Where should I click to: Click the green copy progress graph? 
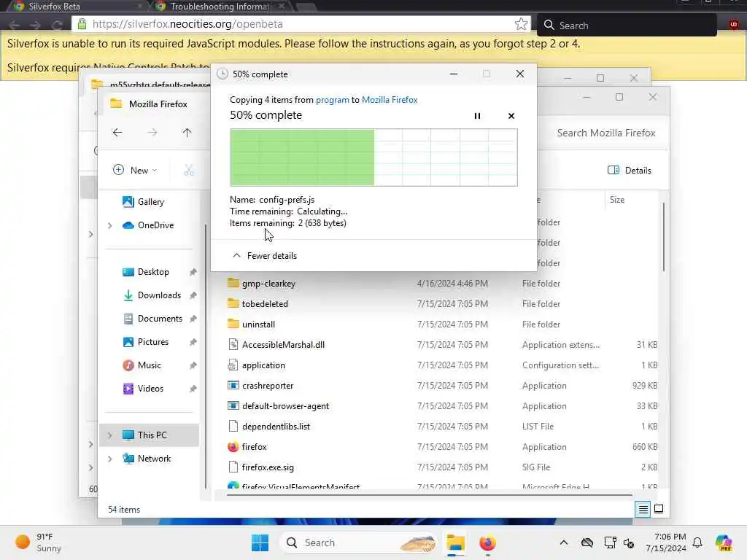coord(373,157)
